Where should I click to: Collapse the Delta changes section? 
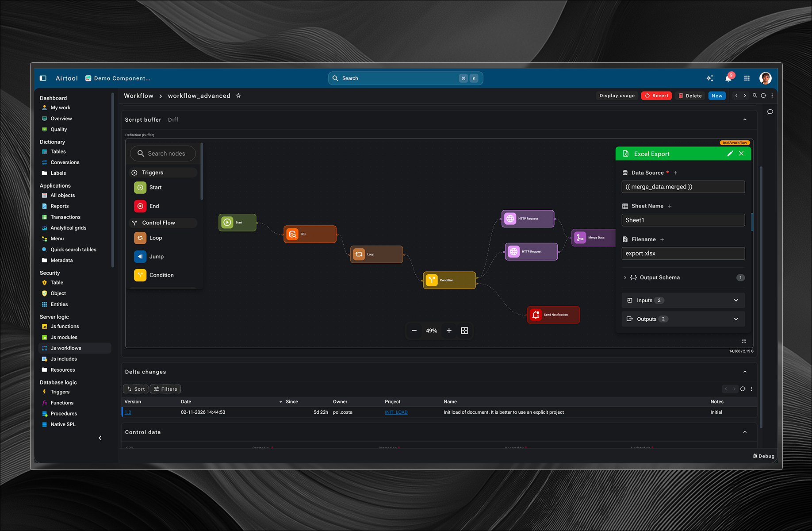(x=745, y=372)
